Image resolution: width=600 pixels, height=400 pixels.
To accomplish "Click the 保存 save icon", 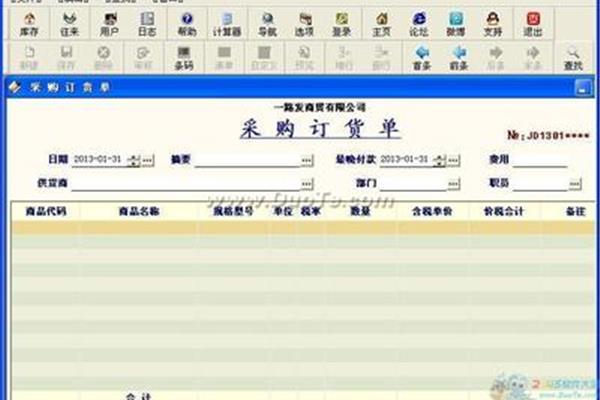I will click(66, 58).
